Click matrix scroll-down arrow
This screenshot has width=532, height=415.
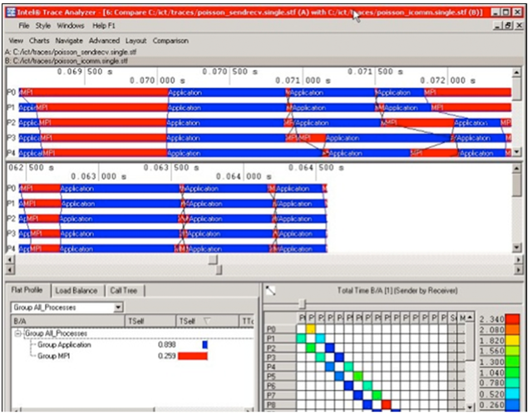tap(470, 407)
